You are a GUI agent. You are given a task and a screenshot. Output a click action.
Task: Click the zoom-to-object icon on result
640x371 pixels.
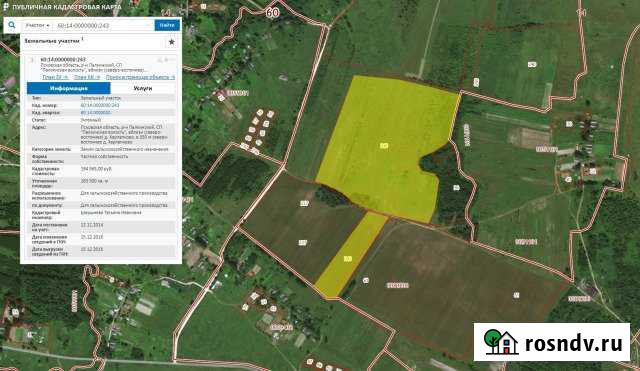[x=160, y=60]
